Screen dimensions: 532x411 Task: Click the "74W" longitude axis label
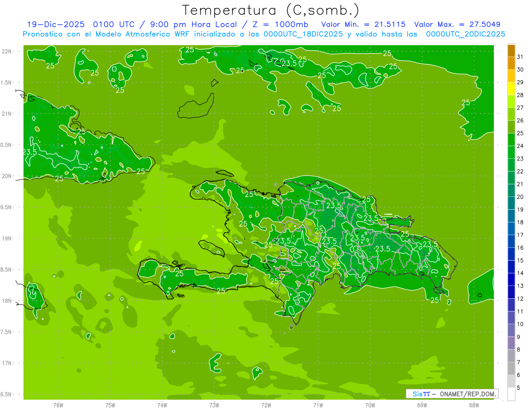tap(162, 405)
